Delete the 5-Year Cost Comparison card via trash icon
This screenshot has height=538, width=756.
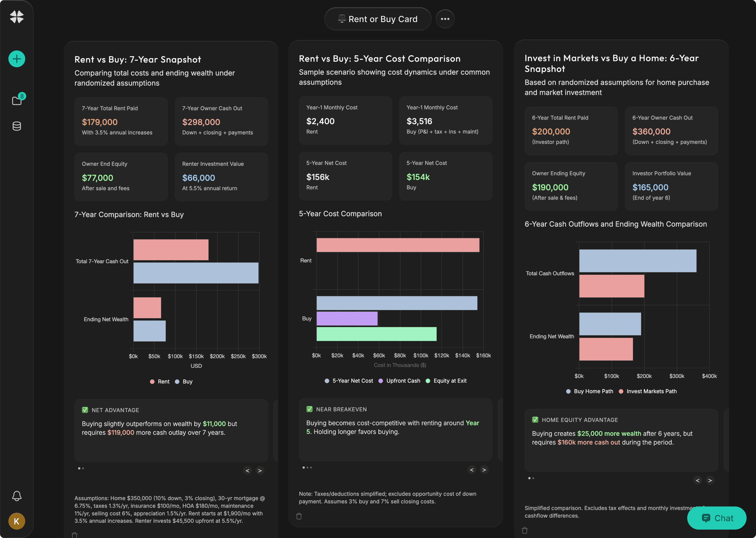(299, 516)
